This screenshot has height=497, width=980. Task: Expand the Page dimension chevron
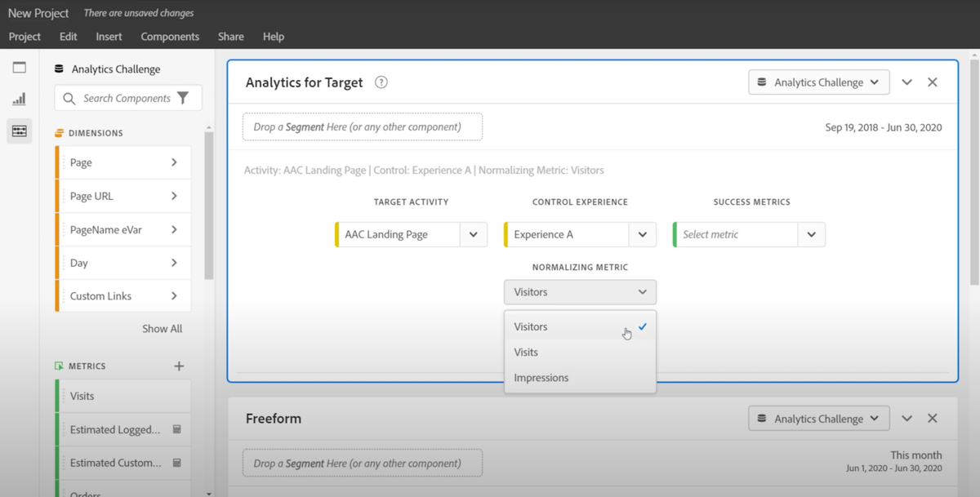click(x=174, y=162)
